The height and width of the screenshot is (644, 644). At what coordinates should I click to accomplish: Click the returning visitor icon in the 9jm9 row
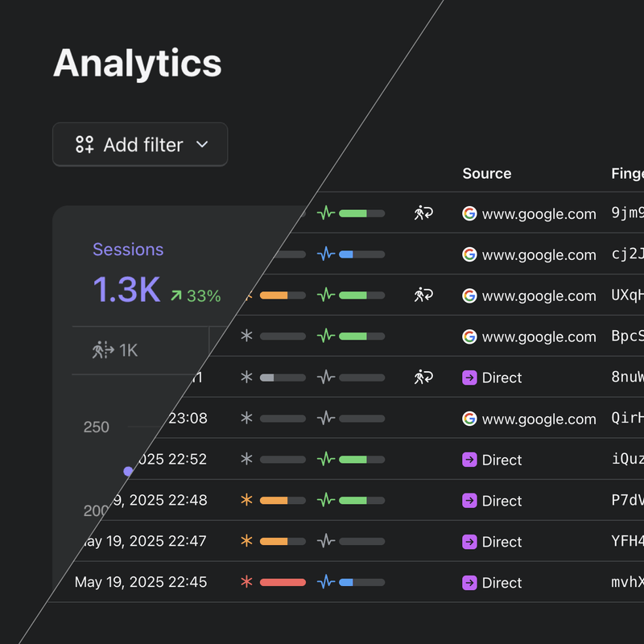click(423, 213)
